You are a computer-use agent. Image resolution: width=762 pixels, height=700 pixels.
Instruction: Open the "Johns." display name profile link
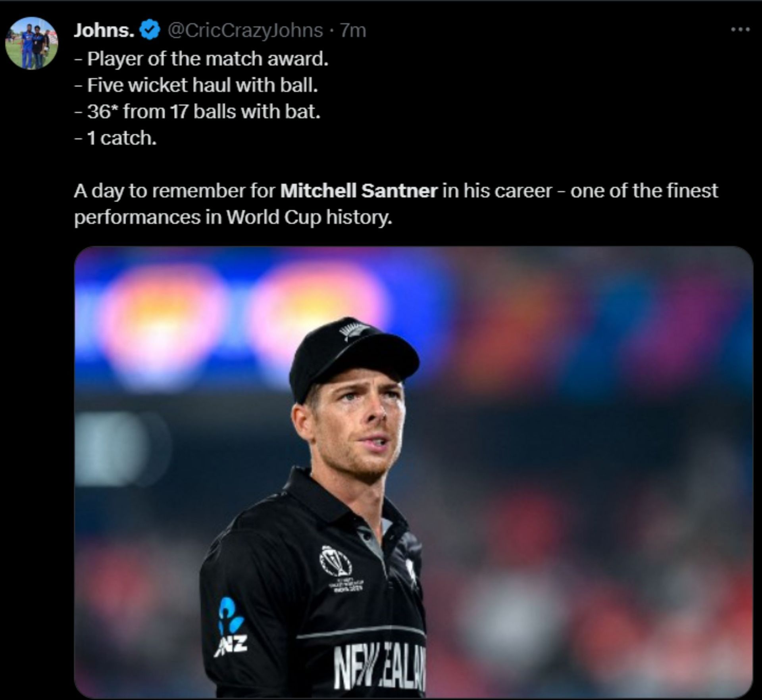[x=104, y=31]
